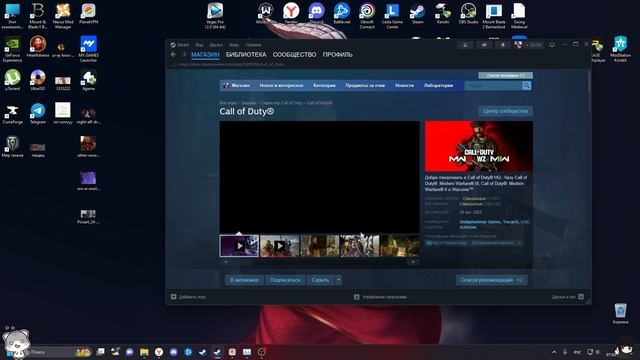This screenshot has height=360, width=640.
Task: Open the UltraISO desktop shortcut
Action: click(x=38, y=80)
